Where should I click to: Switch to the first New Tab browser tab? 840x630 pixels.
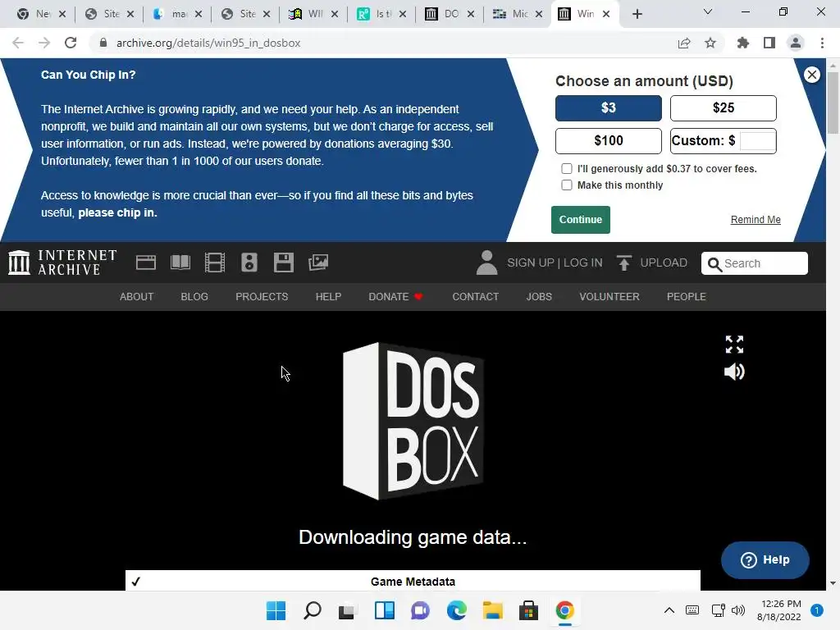pos(41,14)
